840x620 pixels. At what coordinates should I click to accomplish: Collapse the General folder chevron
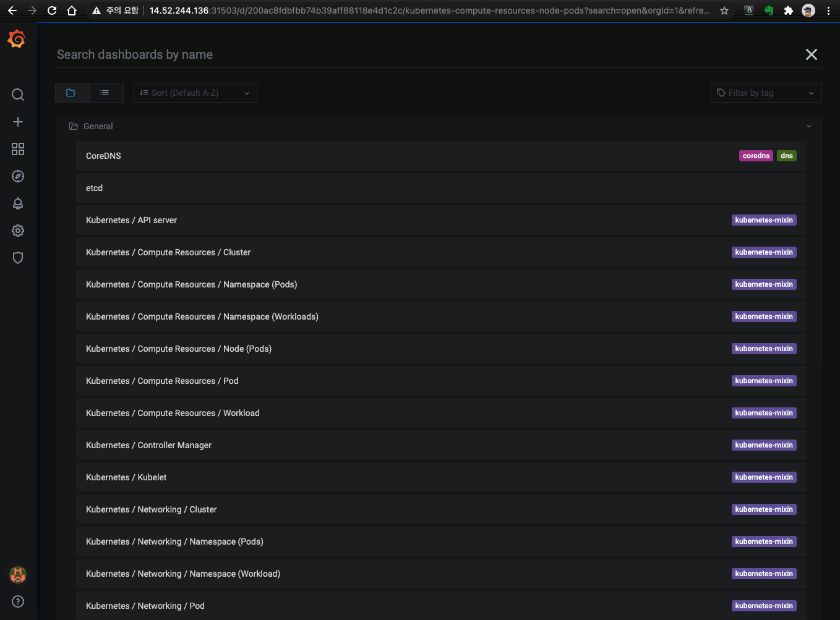click(809, 126)
